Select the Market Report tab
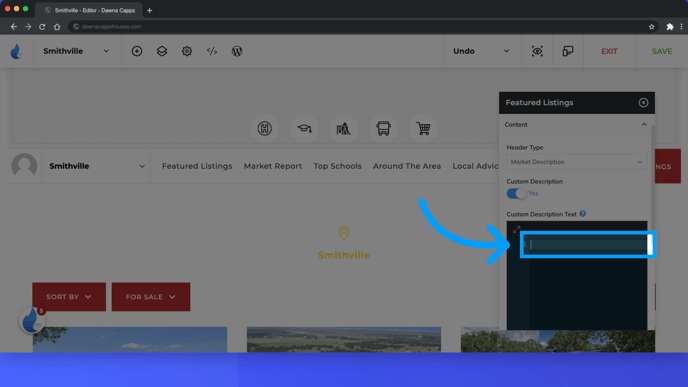 273,166
